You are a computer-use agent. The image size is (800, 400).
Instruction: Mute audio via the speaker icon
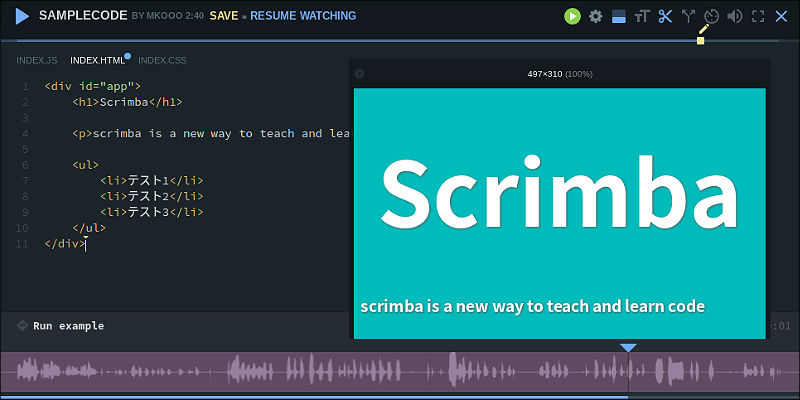tap(735, 16)
